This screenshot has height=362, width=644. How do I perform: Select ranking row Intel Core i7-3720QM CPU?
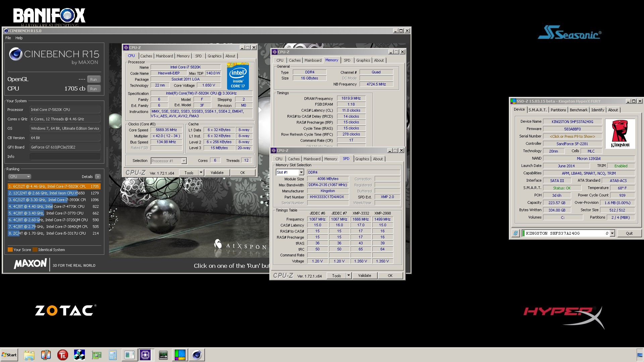pyautogui.click(x=54, y=220)
